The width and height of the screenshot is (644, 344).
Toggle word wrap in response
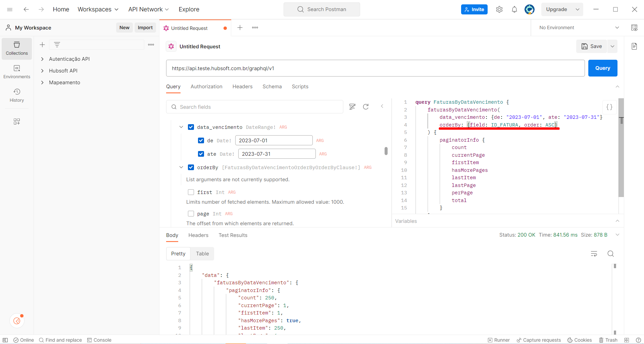(x=594, y=254)
